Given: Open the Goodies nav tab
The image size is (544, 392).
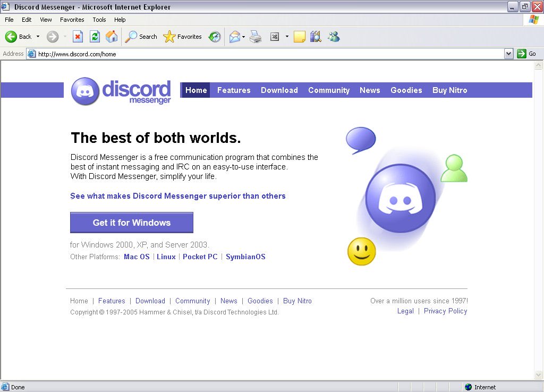Looking at the screenshot, I should point(406,90).
